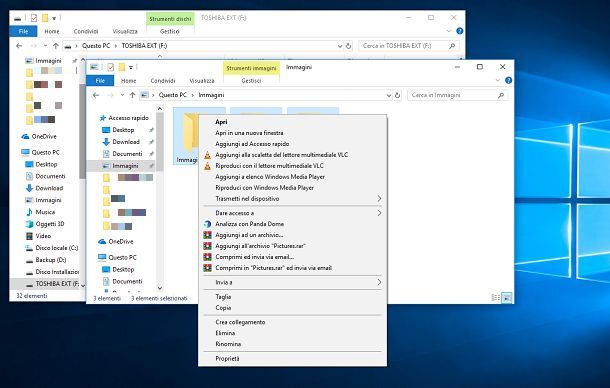This screenshot has width=610, height=388.
Task: Refresh the TOSHIBA EXT window address bar
Action: (349, 46)
